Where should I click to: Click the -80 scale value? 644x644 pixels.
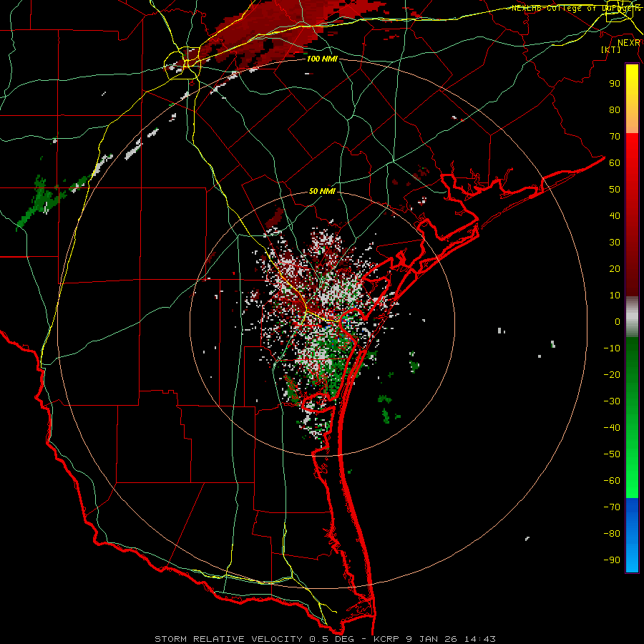[x=612, y=534]
